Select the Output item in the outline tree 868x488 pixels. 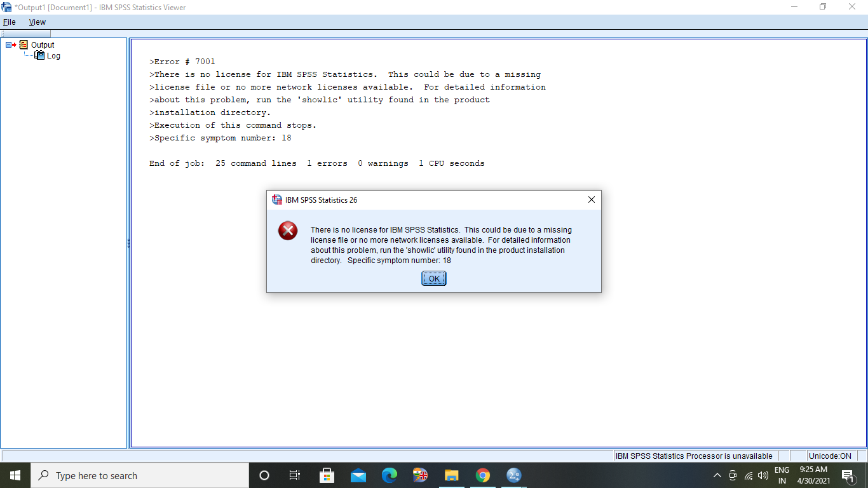43,45
